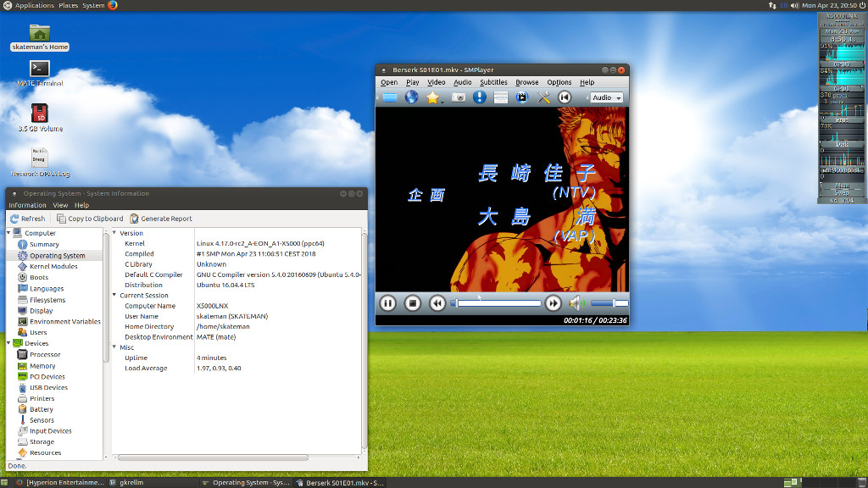Click the SMPlayer seek bar
The image size is (868, 488).
coord(495,303)
